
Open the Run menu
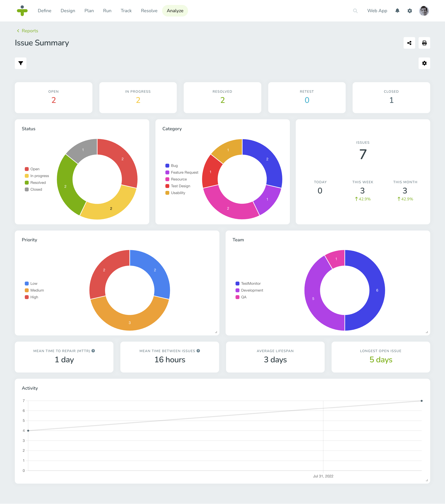coord(107,11)
